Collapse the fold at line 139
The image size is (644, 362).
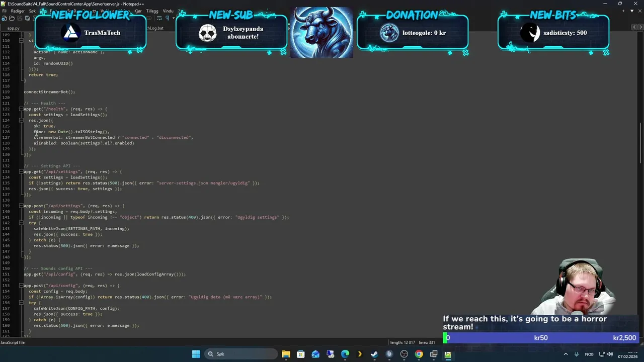(21, 206)
